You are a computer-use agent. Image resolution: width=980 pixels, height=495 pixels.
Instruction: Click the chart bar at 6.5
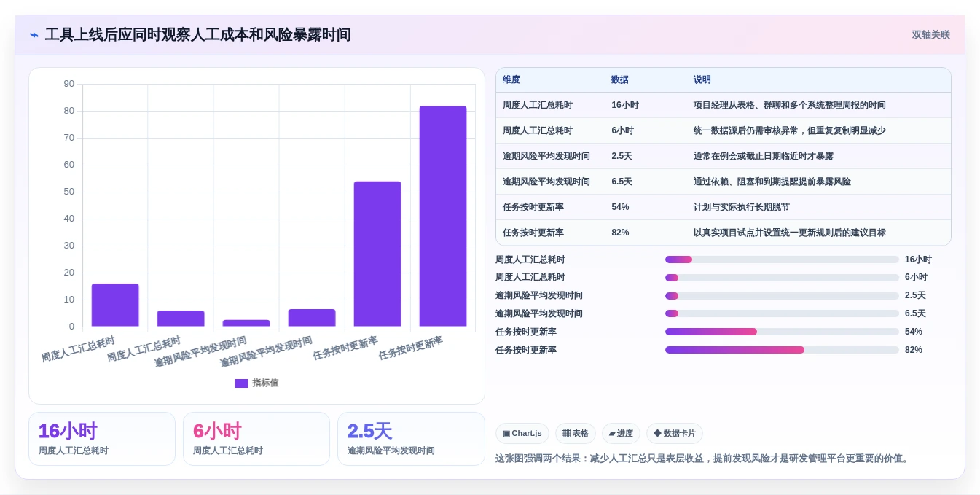coord(312,318)
